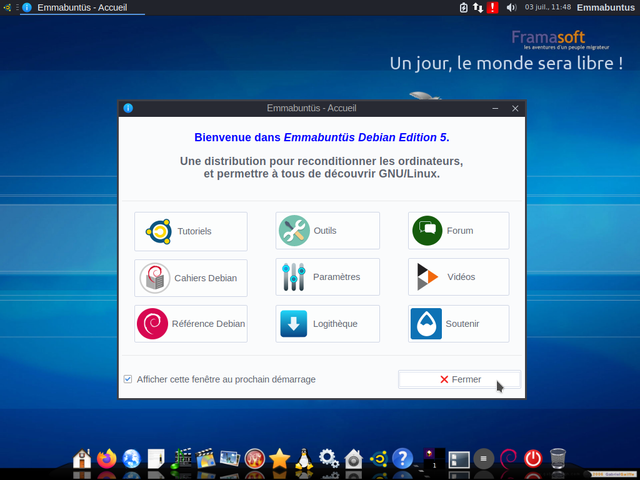Open the Forum button

coord(458,231)
